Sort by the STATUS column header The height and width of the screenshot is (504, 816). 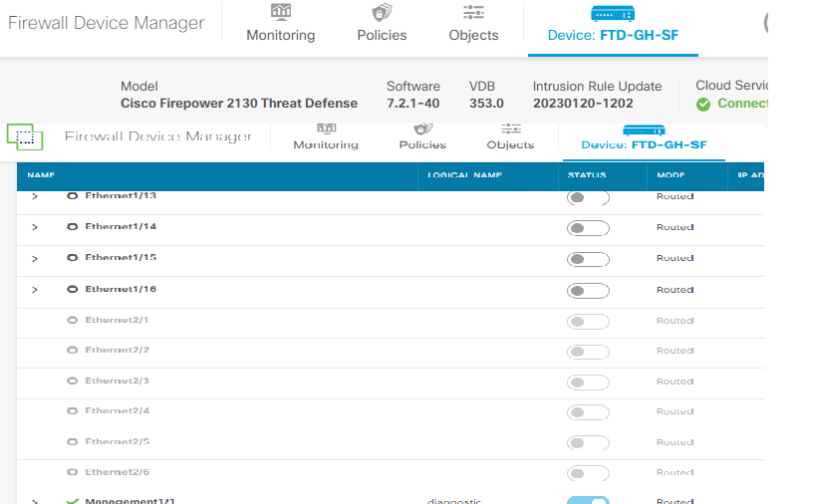pos(587,175)
